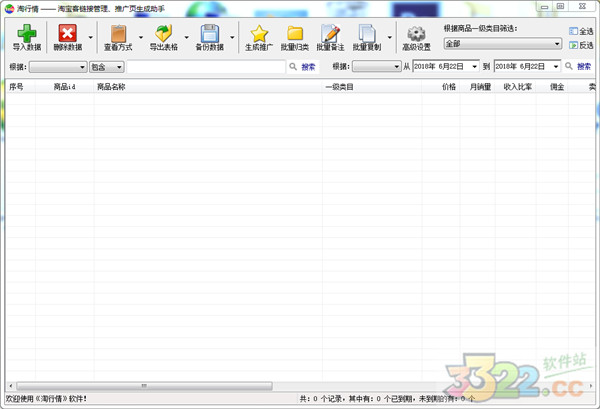Image resolution: width=600 pixels, height=409 pixels.
Task: Expand the 批量复制 dropdown arrow
Action: coord(390,37)
